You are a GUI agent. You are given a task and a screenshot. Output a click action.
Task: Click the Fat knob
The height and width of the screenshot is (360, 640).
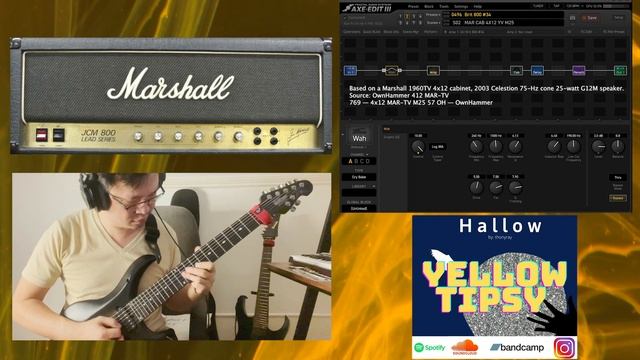496,187
